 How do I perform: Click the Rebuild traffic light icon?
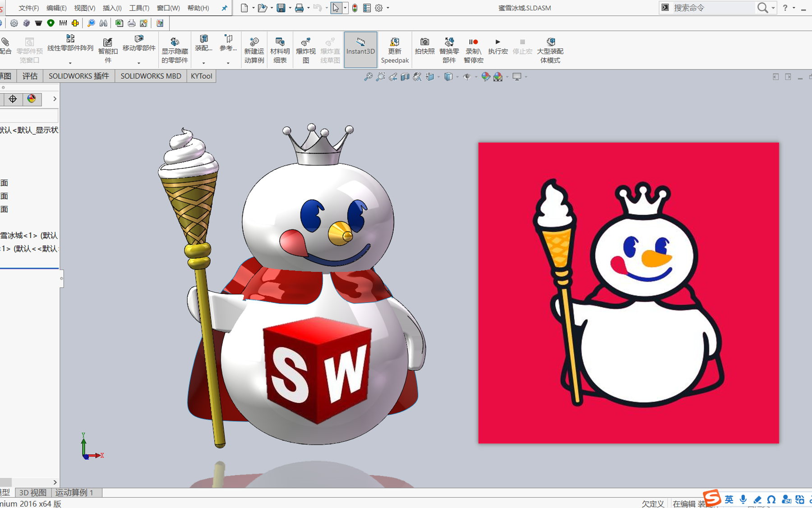[355, 8]
